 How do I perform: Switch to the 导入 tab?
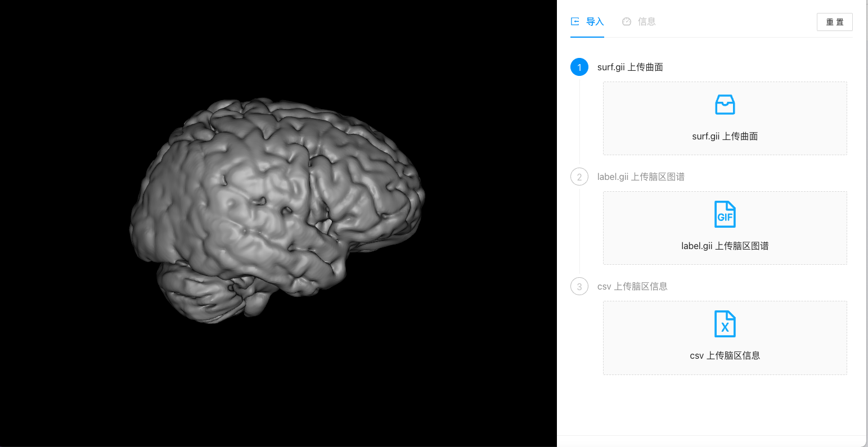(x=587, y=22)
